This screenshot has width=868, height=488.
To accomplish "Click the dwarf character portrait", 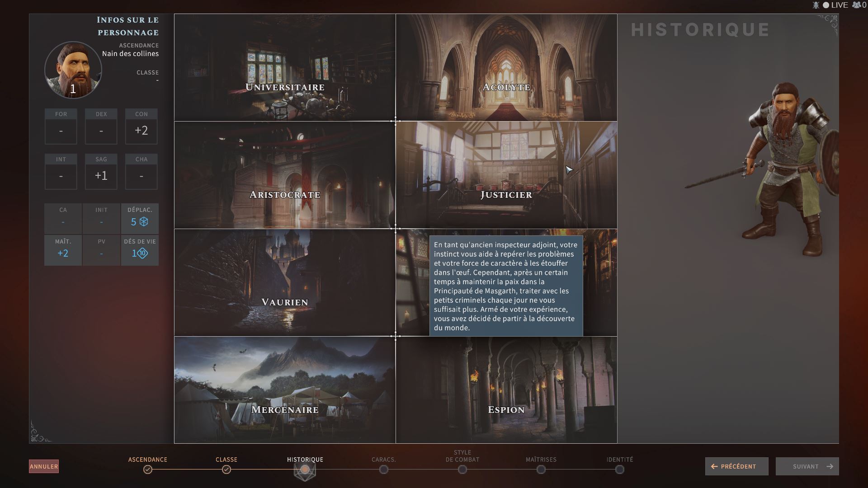I will (x=73, y=70).
